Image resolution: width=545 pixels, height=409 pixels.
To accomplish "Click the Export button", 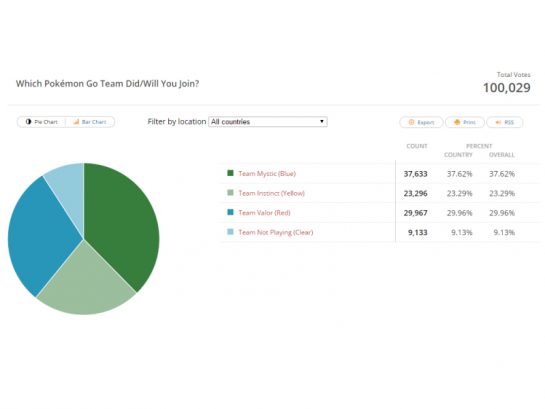I will coord(421,122).
